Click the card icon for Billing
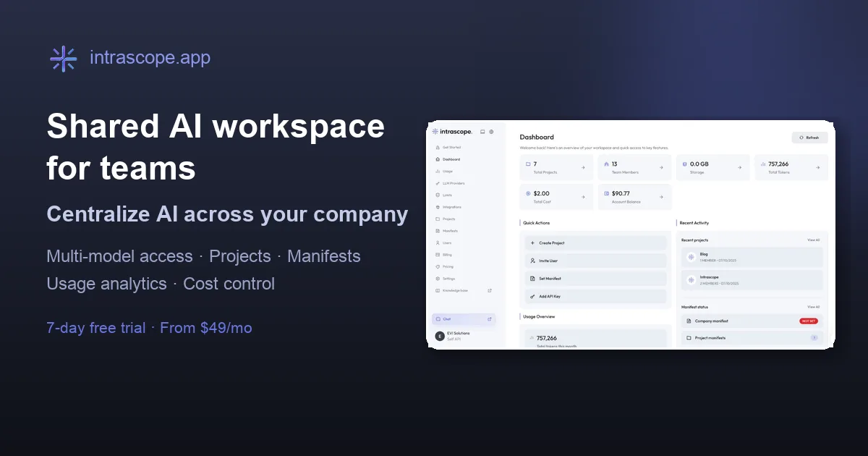 pyautogui.click(x=438, y=255)
